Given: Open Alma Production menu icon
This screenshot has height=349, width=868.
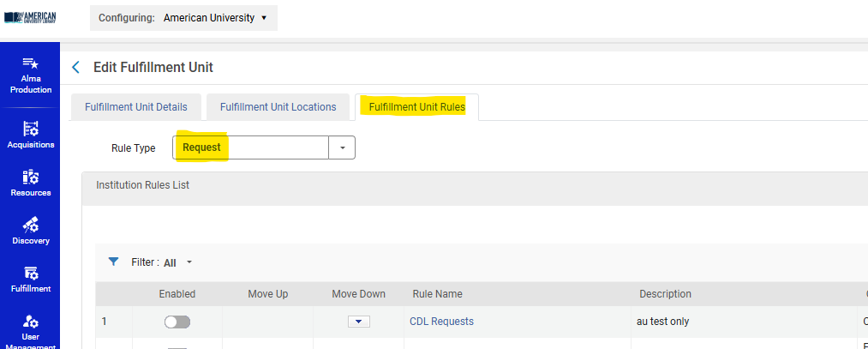Looking at the screenshot, I should [30, 64].
